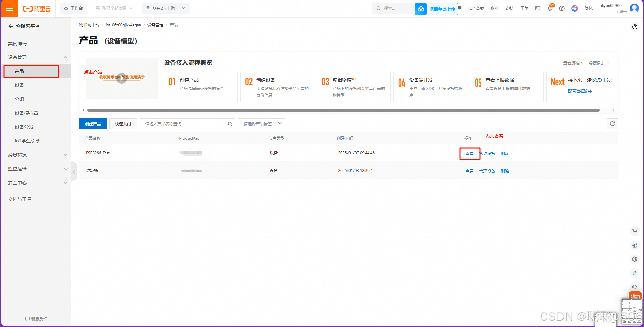Collapse the sidebar with the handle arrow
This screenshot has height=327, width=644.
pyautogui.click(x=74, y=172)
